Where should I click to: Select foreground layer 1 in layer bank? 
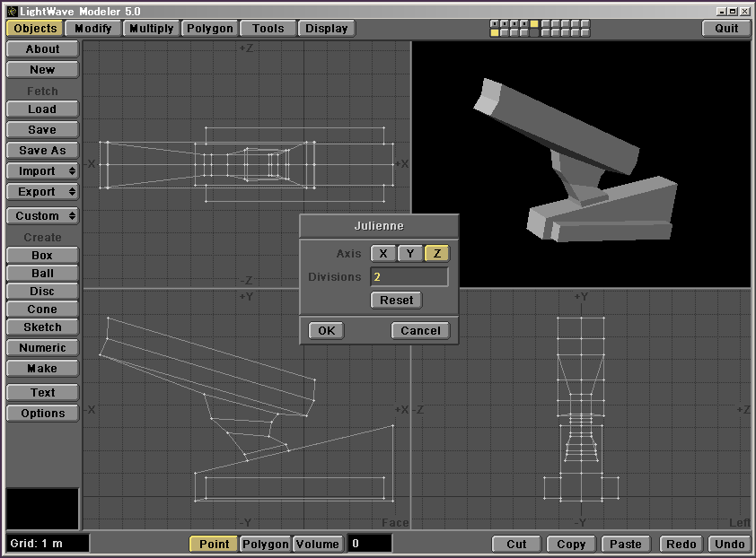tap(495, 23)
